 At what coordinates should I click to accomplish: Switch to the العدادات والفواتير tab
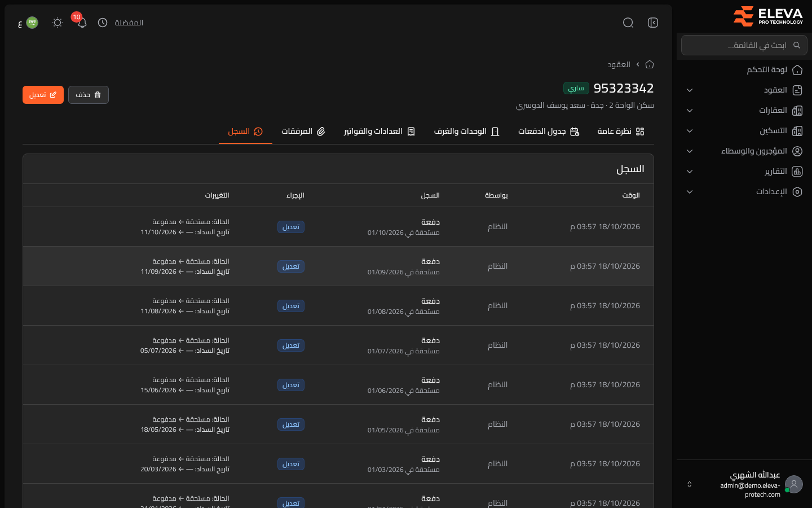379,132
